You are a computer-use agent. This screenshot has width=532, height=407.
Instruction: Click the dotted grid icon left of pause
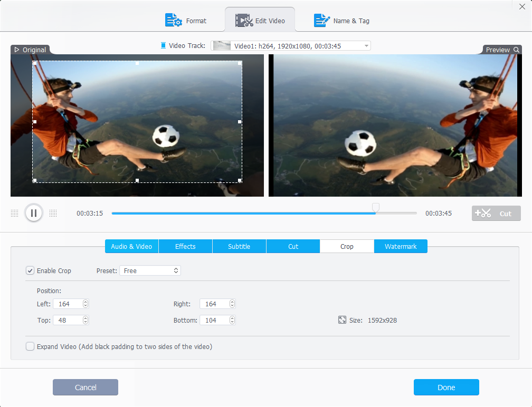[15, 213]
